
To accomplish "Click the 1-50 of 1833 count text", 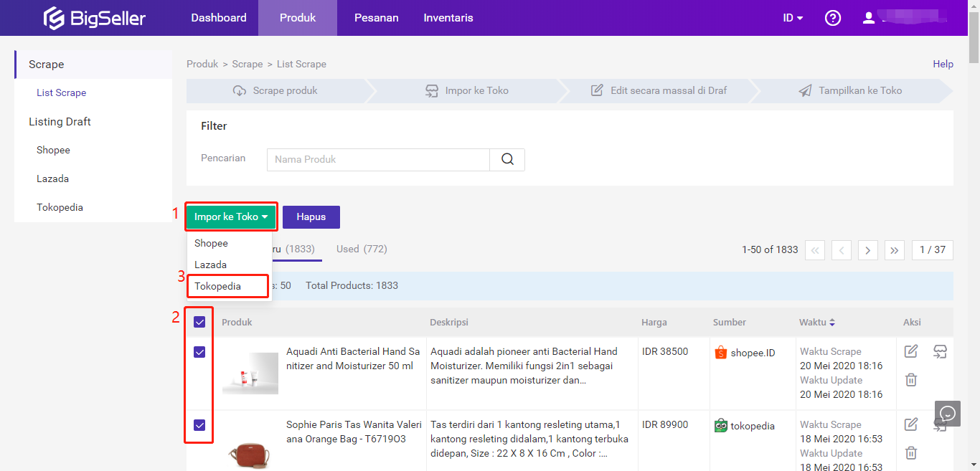I will pos(770,249).
